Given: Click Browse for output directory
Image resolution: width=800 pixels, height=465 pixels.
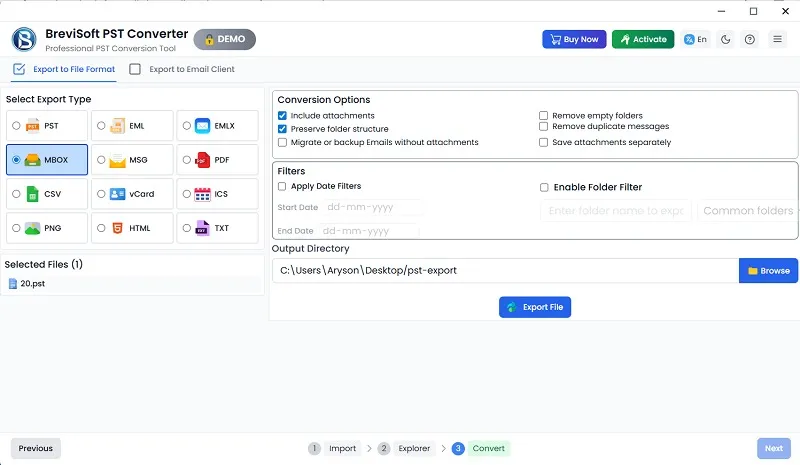Looking at the screenshot, I should 768,270.
